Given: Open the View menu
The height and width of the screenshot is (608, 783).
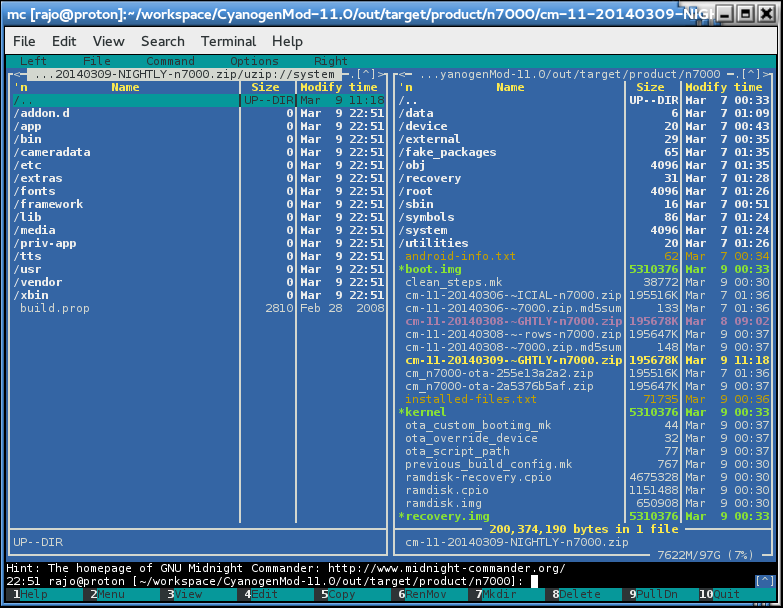Looking at the screenshot, I should pyautogui.click(x=108, y=41).
